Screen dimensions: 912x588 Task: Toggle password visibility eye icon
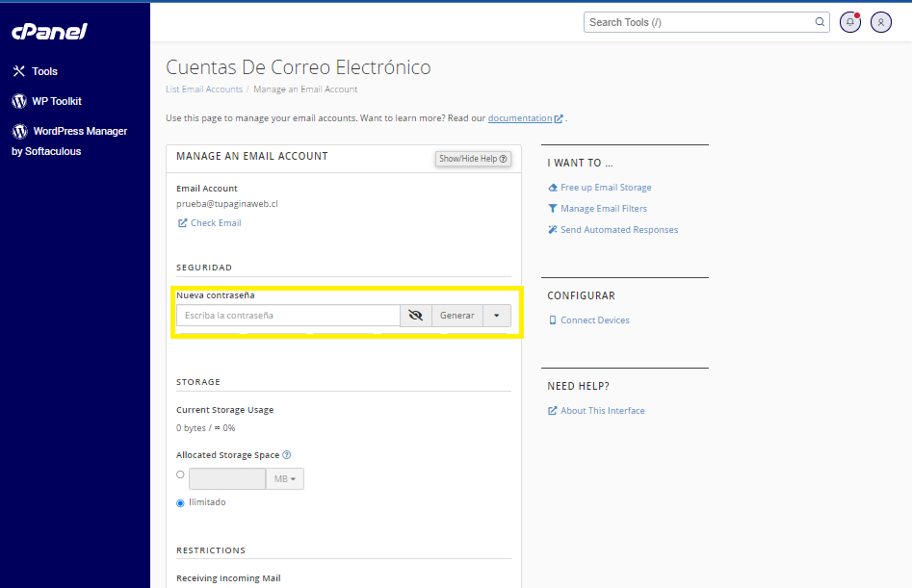pos(415,316)
